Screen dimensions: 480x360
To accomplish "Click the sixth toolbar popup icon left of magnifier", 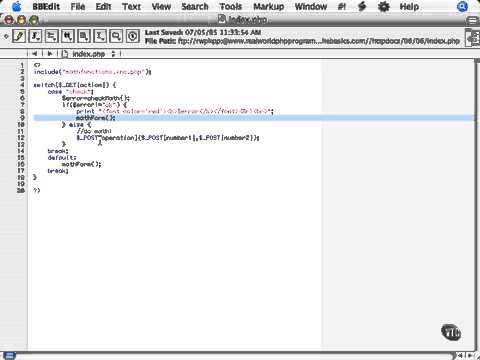I will point(100,36).
